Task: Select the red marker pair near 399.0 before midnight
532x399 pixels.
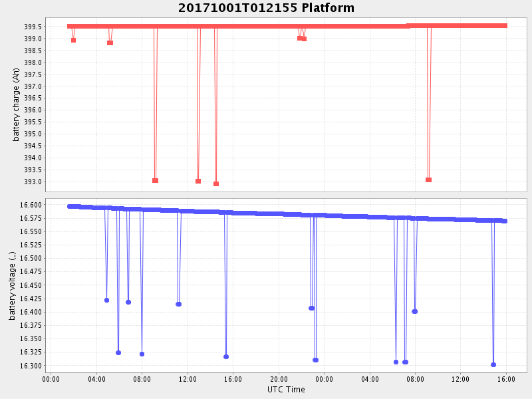Action: [302, 39]
